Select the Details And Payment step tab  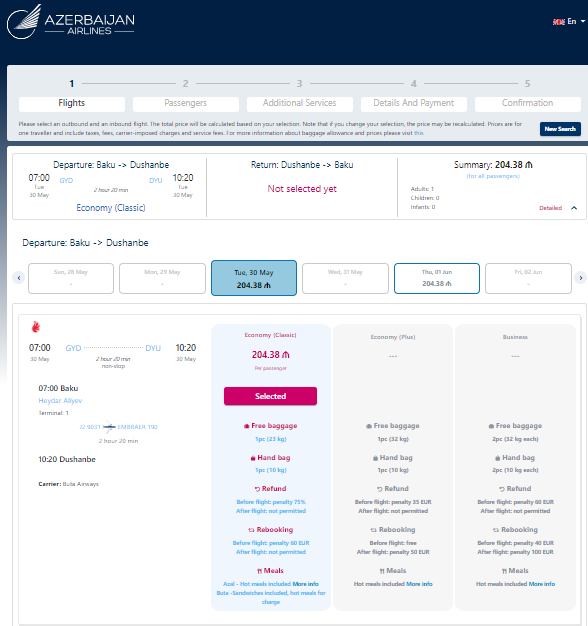tap(414, 103)
